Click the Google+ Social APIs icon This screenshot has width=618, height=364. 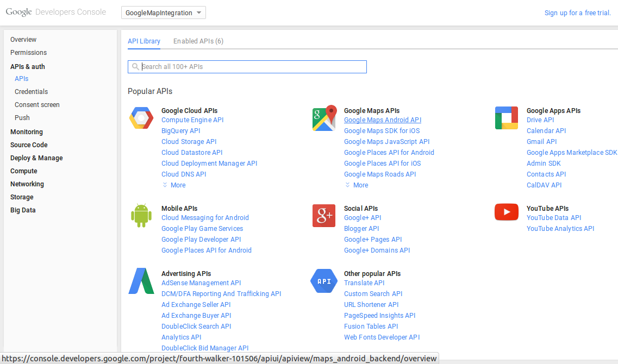click(323, 216)
